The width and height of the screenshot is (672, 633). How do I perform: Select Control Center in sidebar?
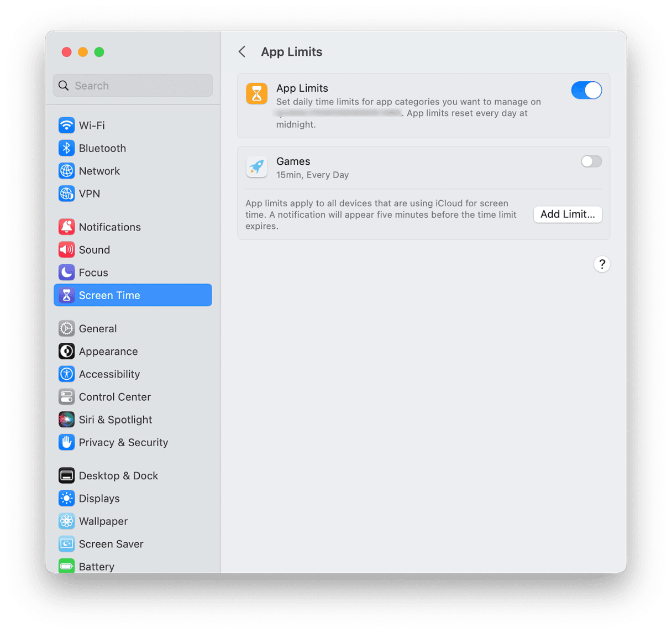pos(133,397)
